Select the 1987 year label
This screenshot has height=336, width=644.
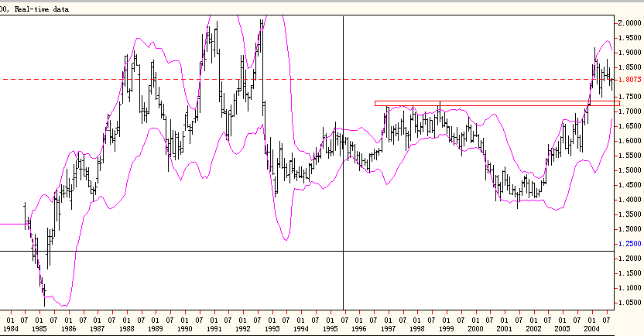coord(98,328)
